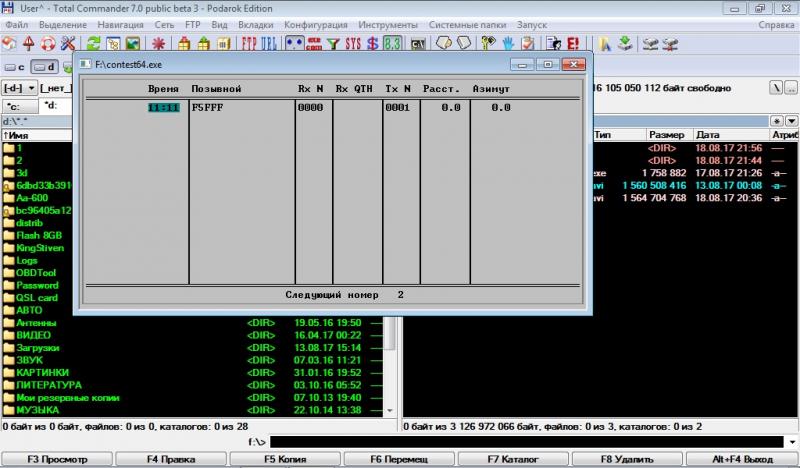Click the SYS toolbar icon
This screenshot has height=468, width=800.
[353, 44]
